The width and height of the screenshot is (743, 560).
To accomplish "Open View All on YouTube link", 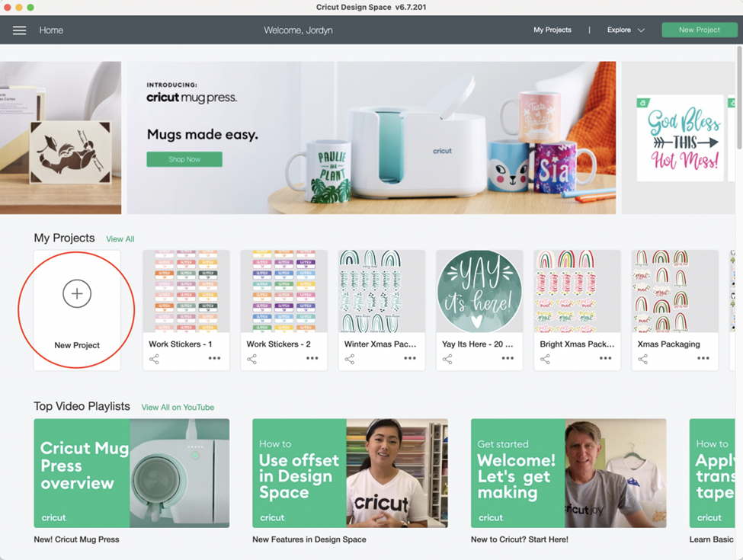I will [x=178, y=408].
